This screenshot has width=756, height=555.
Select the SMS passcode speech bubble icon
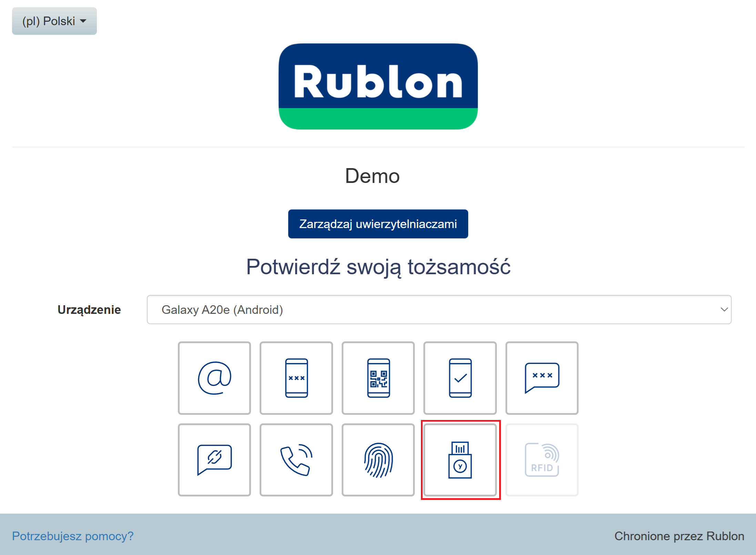pos(542,378)
